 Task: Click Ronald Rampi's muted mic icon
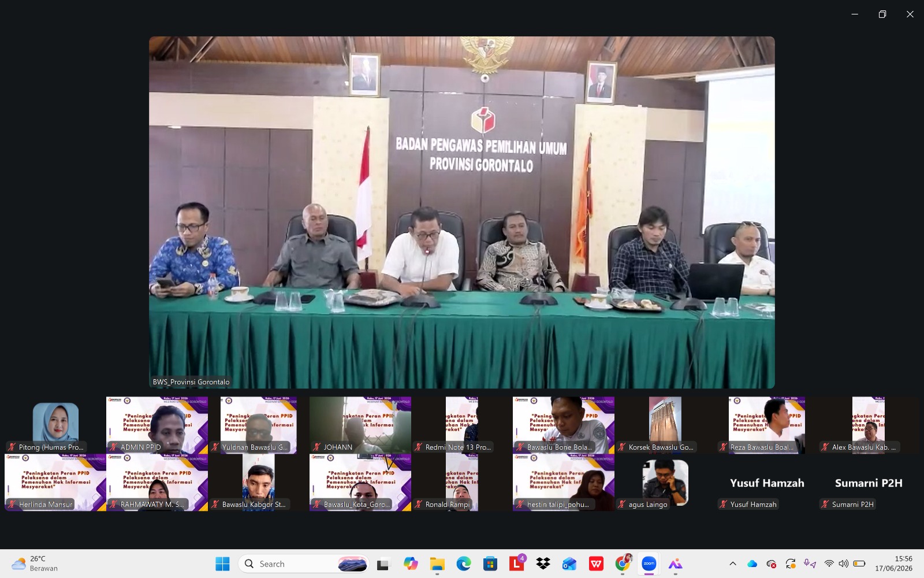(418, 505)
